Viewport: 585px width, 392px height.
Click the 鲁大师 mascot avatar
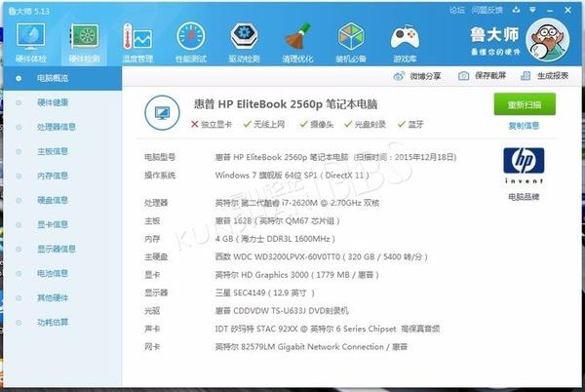tap(547, 40)
